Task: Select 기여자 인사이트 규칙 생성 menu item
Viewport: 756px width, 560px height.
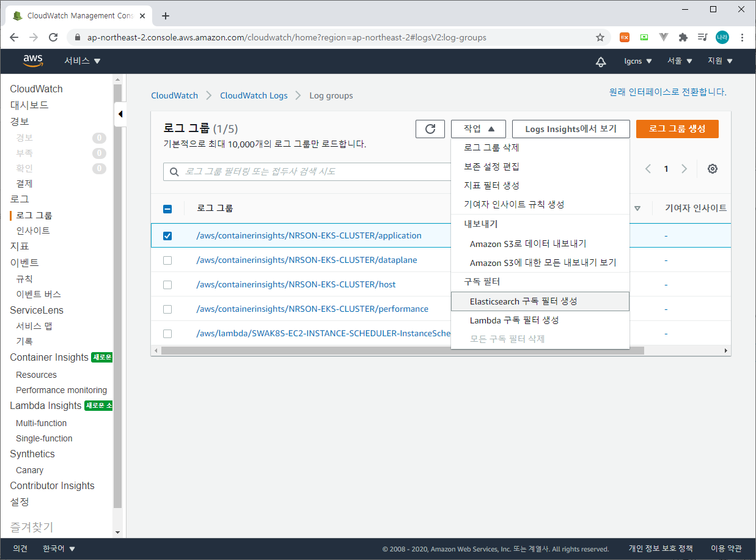Action: pyautogui.click(x=540, y=204)
